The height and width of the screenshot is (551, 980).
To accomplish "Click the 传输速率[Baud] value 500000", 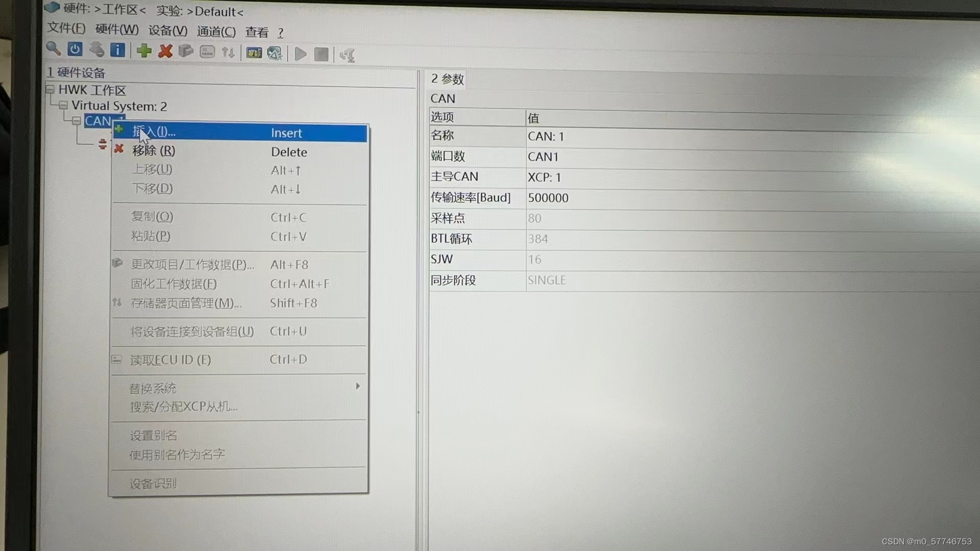I will tap(548, 198).
